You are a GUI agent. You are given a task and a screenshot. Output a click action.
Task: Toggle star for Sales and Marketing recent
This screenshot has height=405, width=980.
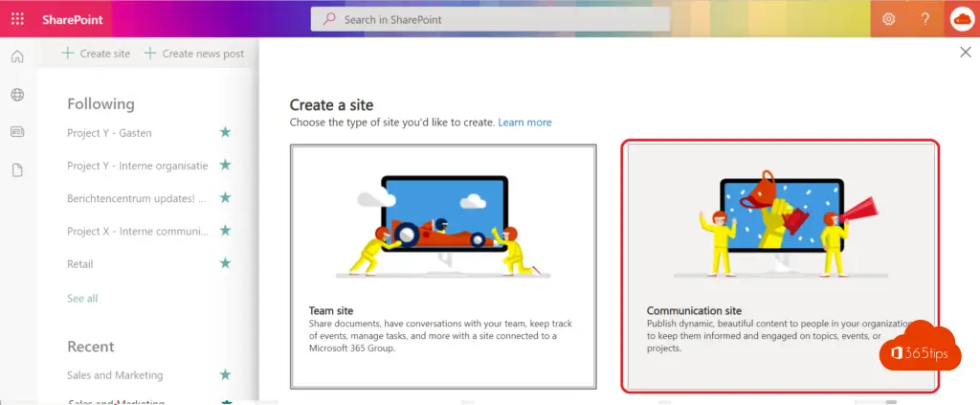point(225,374)
